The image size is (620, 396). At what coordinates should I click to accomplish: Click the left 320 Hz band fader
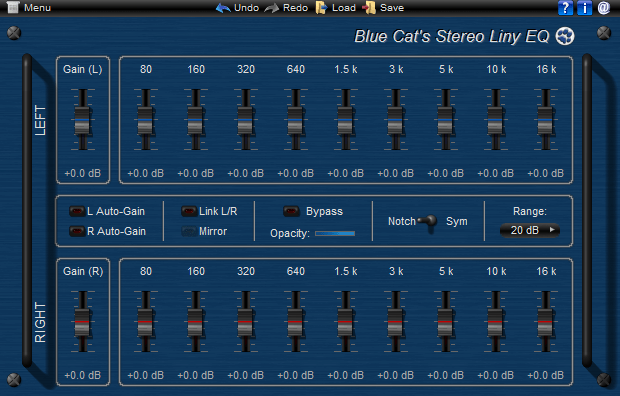245,120
